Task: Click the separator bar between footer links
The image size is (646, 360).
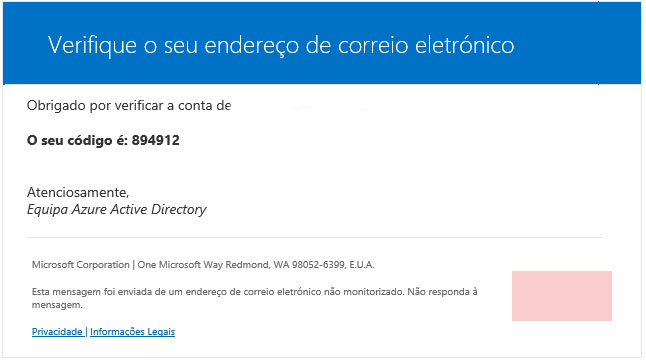Action: click(86, 332)
